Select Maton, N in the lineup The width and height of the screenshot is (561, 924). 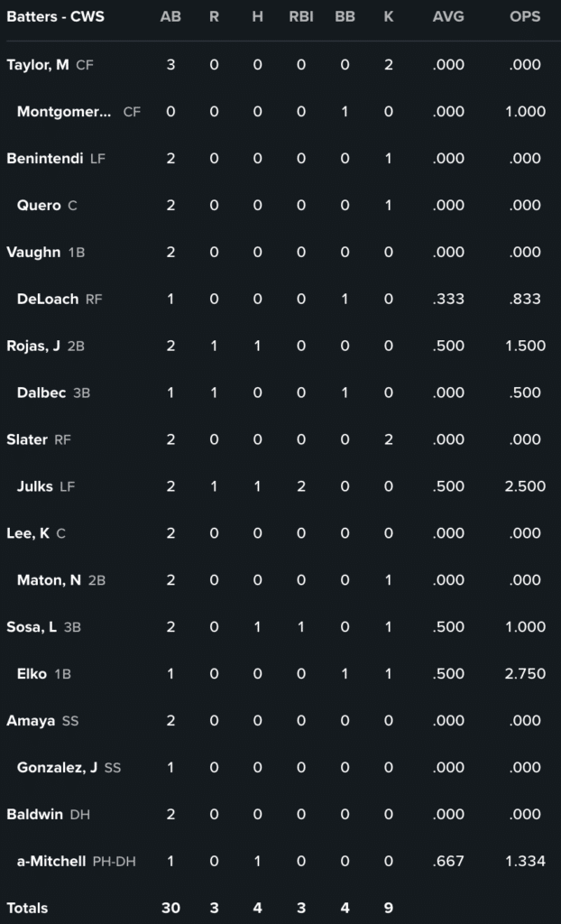[49, 581]
